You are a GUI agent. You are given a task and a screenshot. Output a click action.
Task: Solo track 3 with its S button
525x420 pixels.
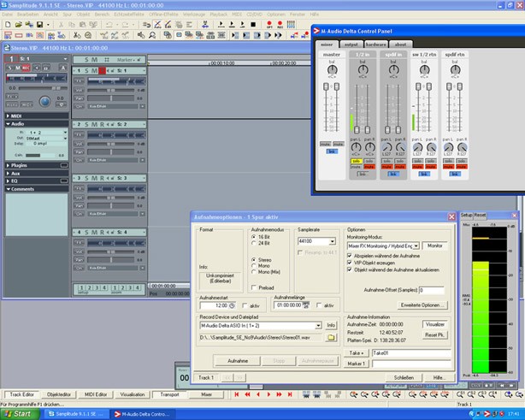tap(86, 178)
